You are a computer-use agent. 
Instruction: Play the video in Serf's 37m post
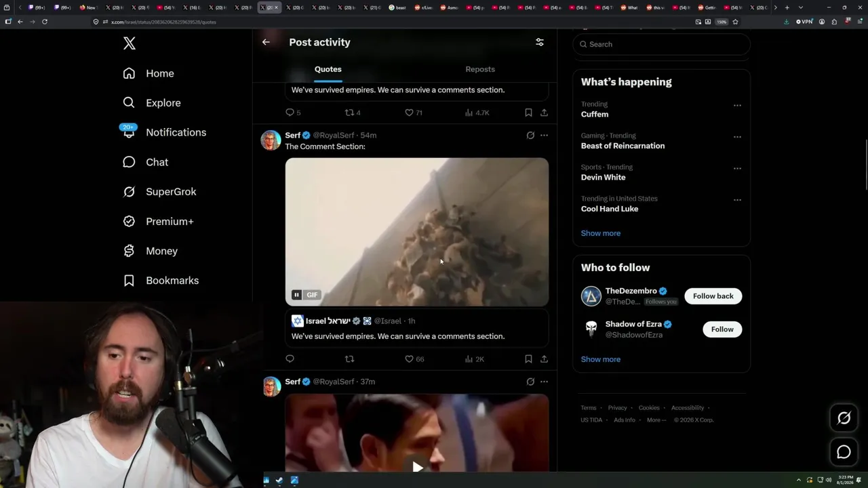point(418,467)
